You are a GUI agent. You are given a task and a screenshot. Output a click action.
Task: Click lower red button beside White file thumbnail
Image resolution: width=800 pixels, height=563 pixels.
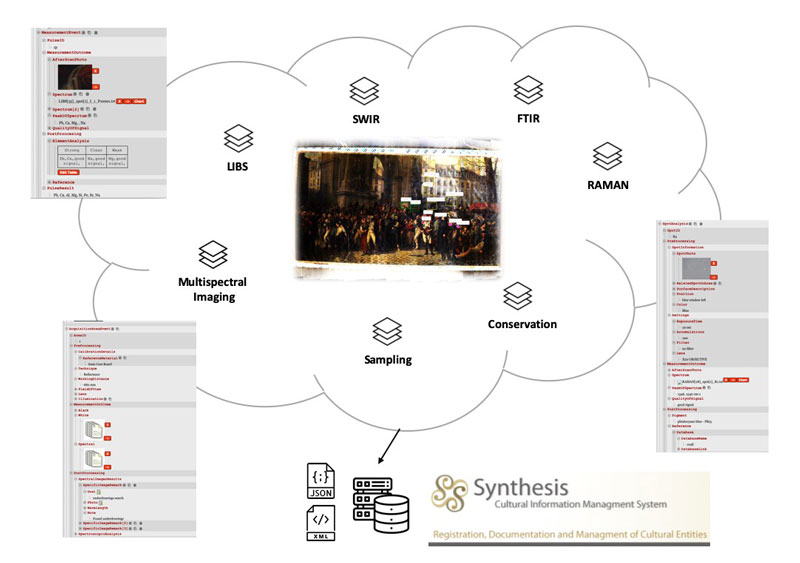tap(108, 438)
